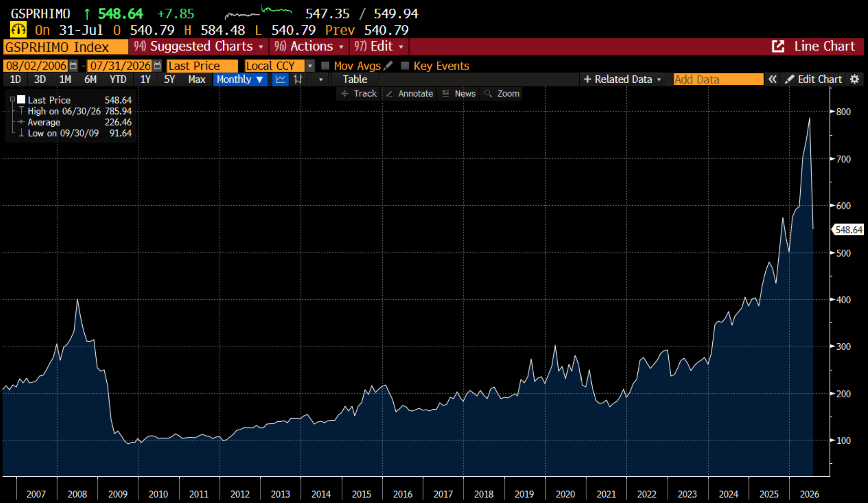Pop out the chart with the export icon
The height and width of the screenshot is (503, 868).
(x=777, y=46)
